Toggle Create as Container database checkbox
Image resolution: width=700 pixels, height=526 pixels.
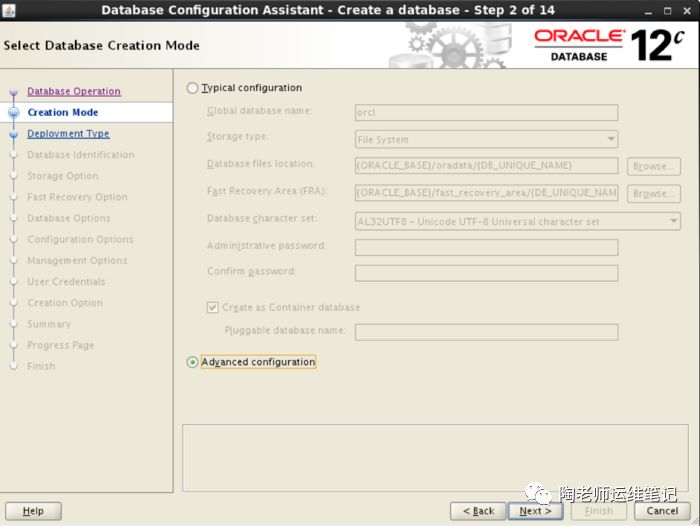pos(213,308)
